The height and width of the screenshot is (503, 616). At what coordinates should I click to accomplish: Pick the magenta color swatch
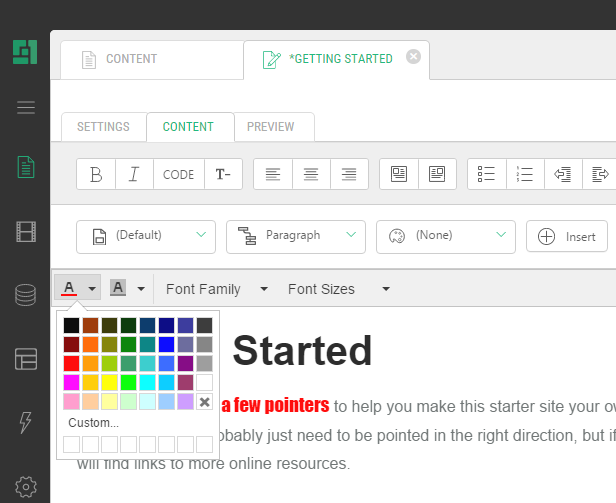(x=72, y=382)
